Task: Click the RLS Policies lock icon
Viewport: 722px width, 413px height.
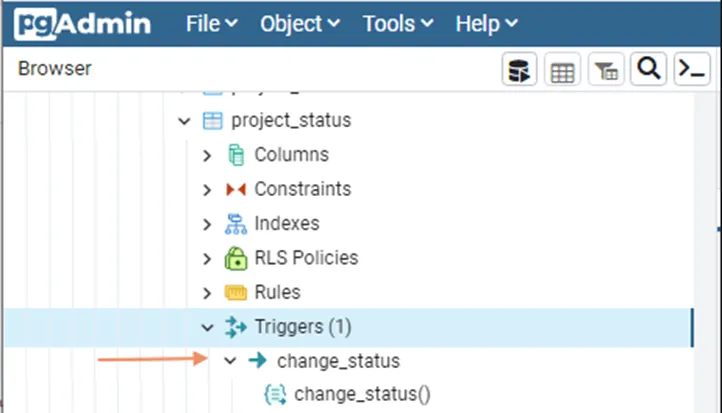Action: [236, 258]
